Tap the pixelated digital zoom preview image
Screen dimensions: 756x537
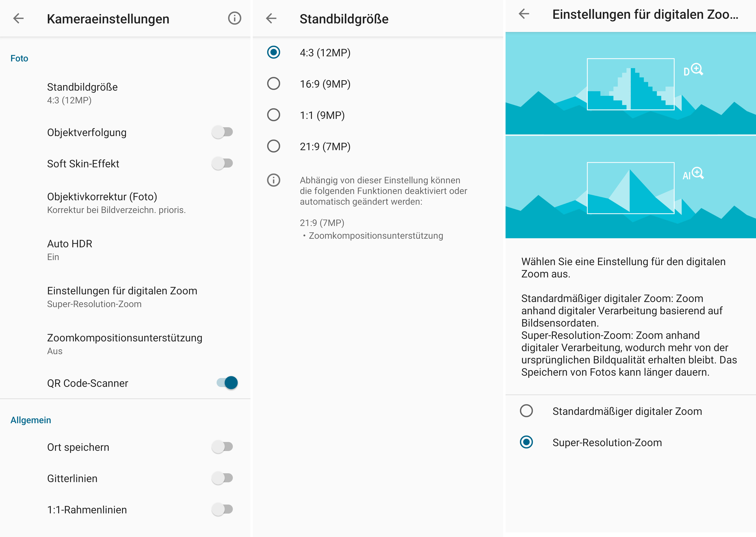[x=630, y=84]
